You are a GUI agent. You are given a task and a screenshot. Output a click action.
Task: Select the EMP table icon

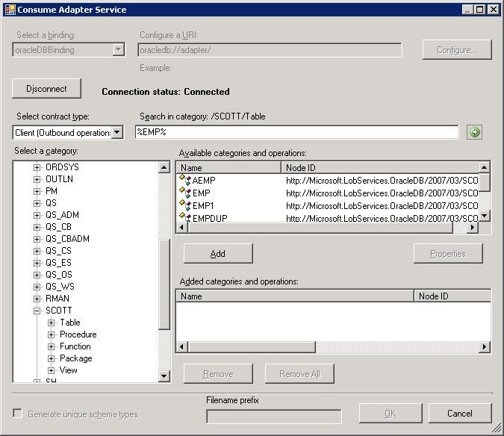point(185,193)
